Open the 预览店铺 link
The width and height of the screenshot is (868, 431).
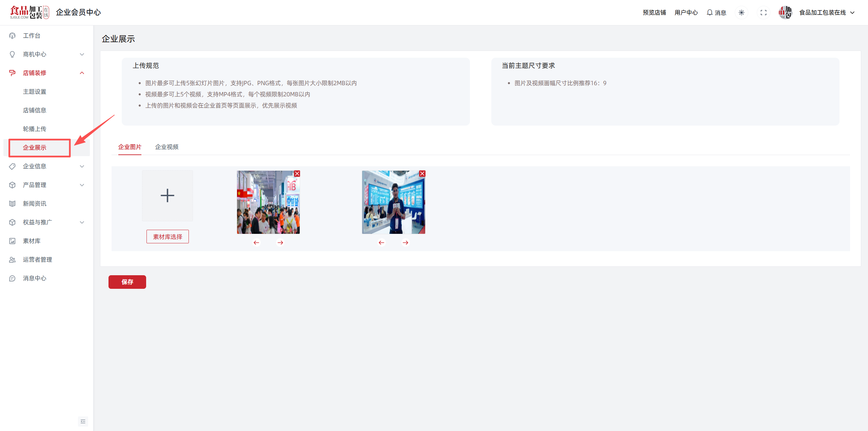(654, 13)
